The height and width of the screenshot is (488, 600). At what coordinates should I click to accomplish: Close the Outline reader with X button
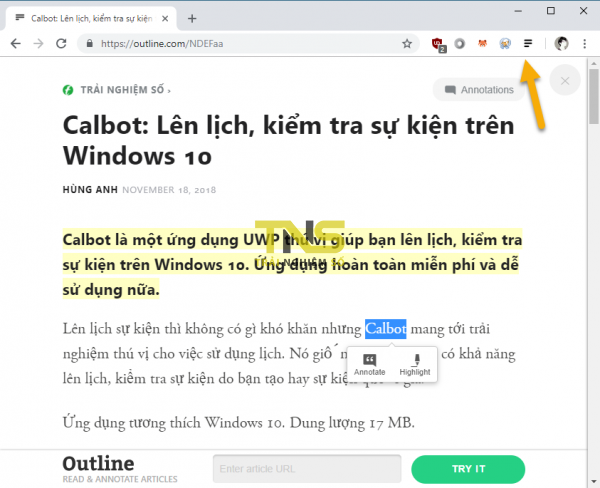pyautogui.click(x=565, y=80)
